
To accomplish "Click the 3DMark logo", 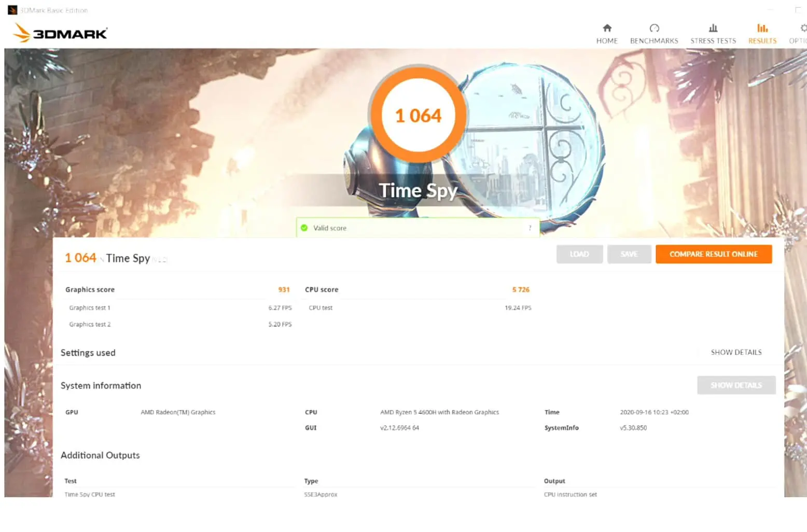I will click(60, 33).
